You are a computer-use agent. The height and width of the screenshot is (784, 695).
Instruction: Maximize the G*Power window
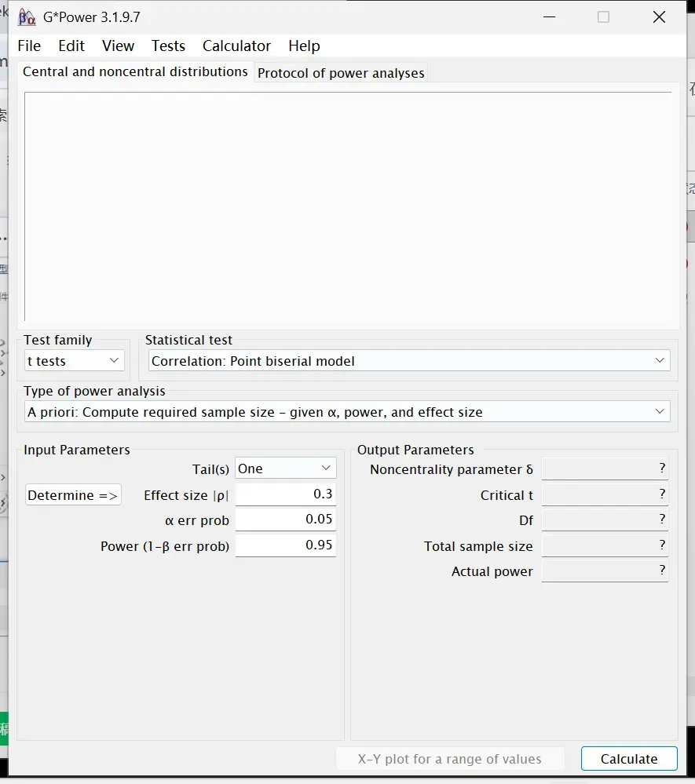(x=603, y=17)
